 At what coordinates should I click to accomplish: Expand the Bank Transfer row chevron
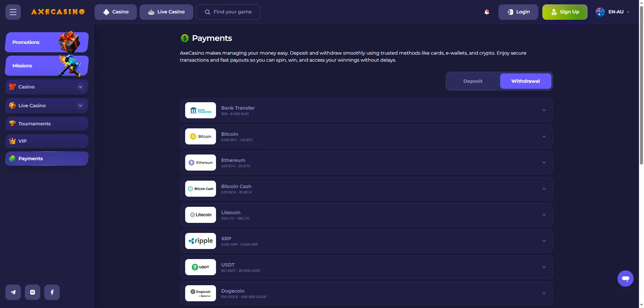[x=544, y=110]
